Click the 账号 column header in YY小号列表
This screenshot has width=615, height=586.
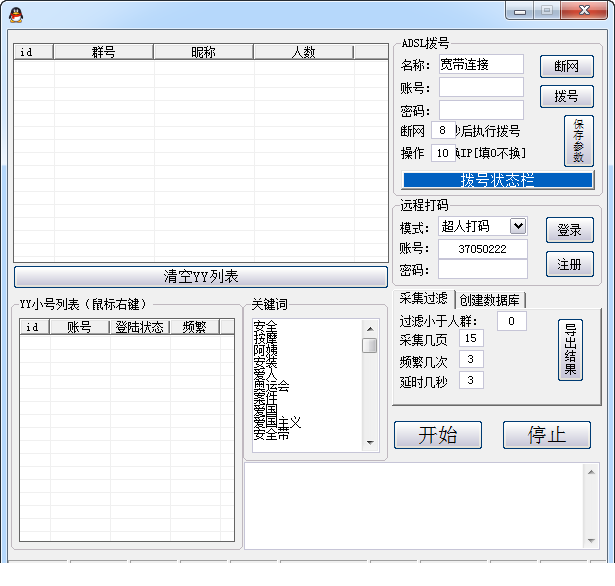click(x=79, y=327)
